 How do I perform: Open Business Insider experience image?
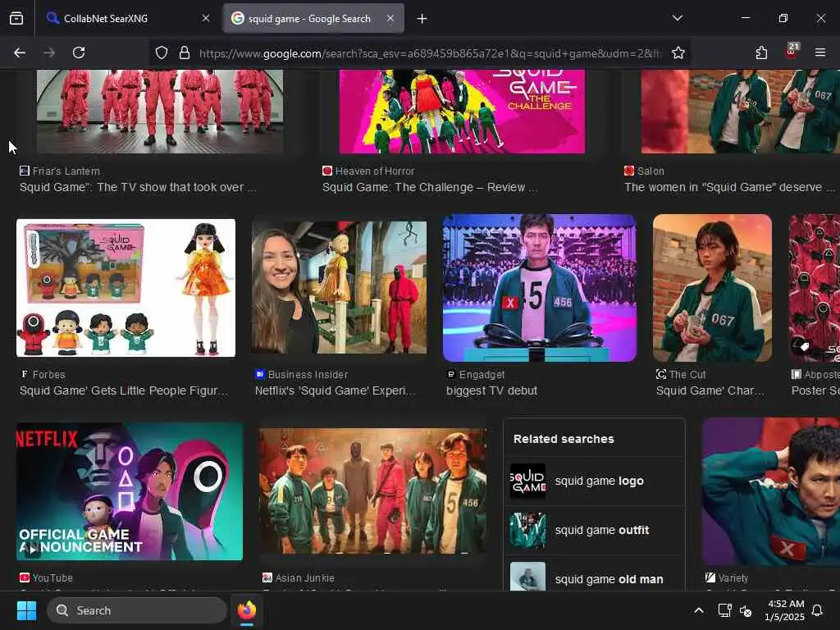coord(339,288)
